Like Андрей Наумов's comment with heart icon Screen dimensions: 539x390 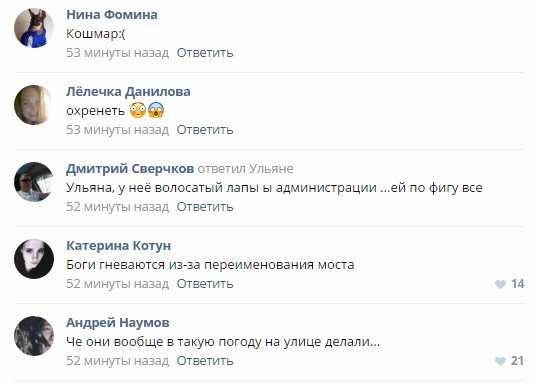(x=500, y=361)
